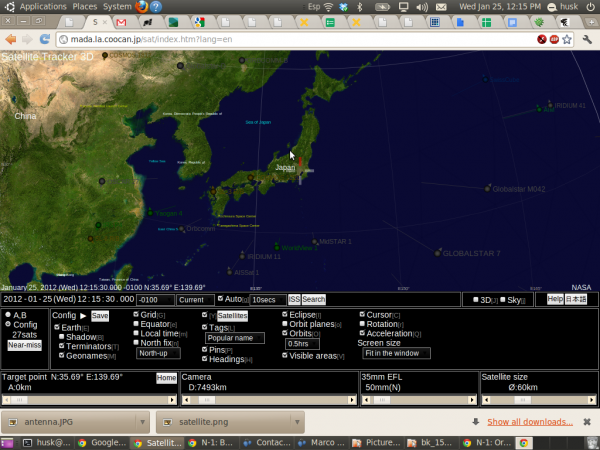Screen dimensions: 600x450
Task: Select the Globalstar M042 satellite marker
Action: 487,189
